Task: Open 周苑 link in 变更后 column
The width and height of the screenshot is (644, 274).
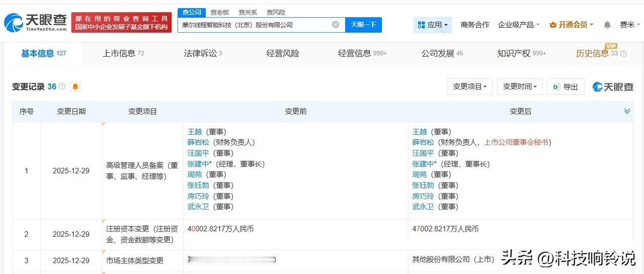Action: [419, 174]
